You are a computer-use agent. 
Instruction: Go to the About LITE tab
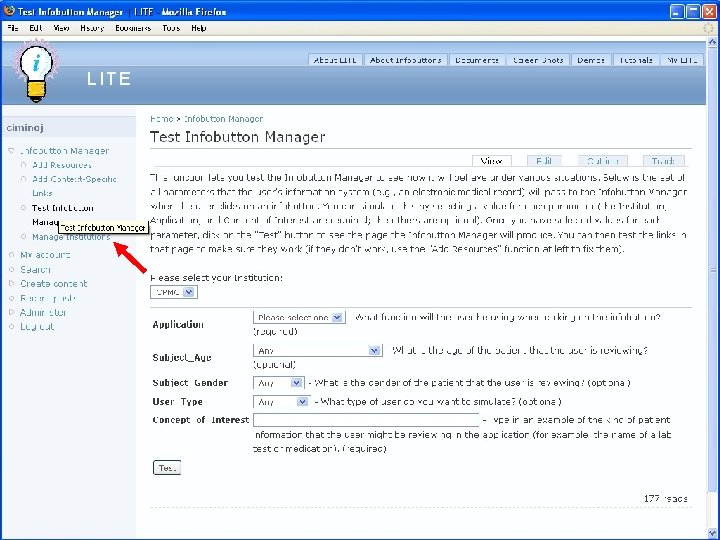(335, 60)
